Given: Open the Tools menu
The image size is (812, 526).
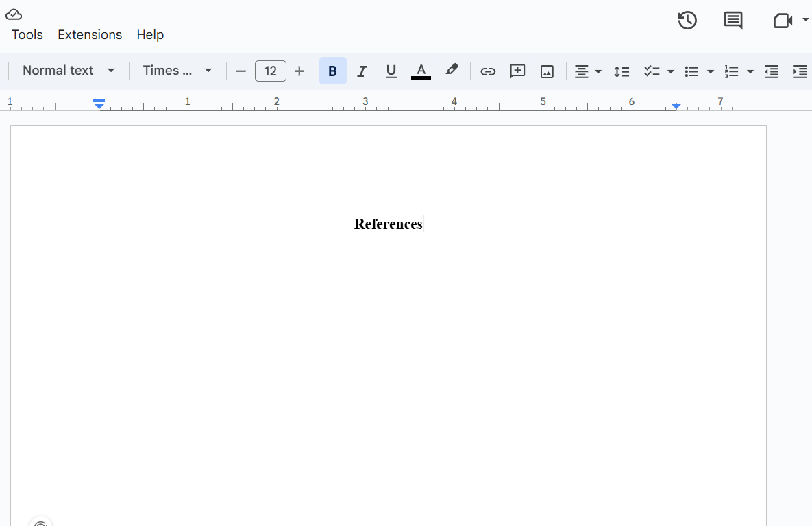Looking at the screenshot, I should pos(27,34).
